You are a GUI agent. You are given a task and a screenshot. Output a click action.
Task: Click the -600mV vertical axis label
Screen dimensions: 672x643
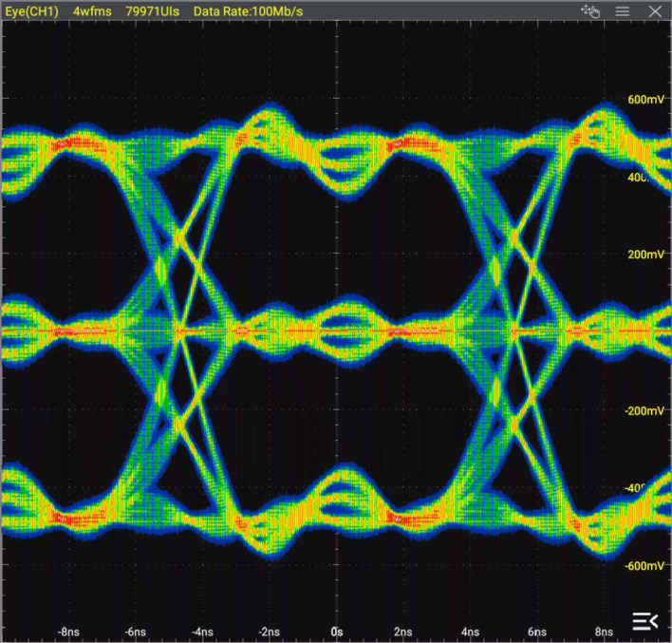coord(644,566)
